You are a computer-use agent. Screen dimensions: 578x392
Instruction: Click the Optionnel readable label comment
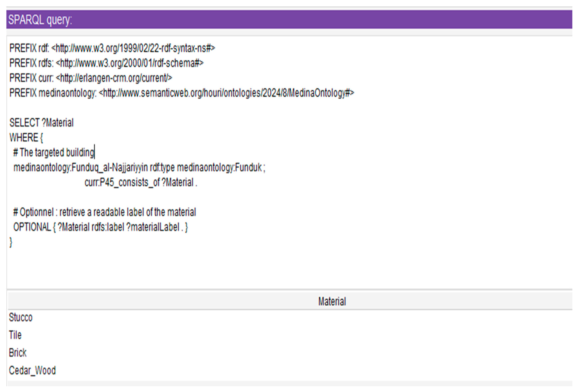point(104,212)
